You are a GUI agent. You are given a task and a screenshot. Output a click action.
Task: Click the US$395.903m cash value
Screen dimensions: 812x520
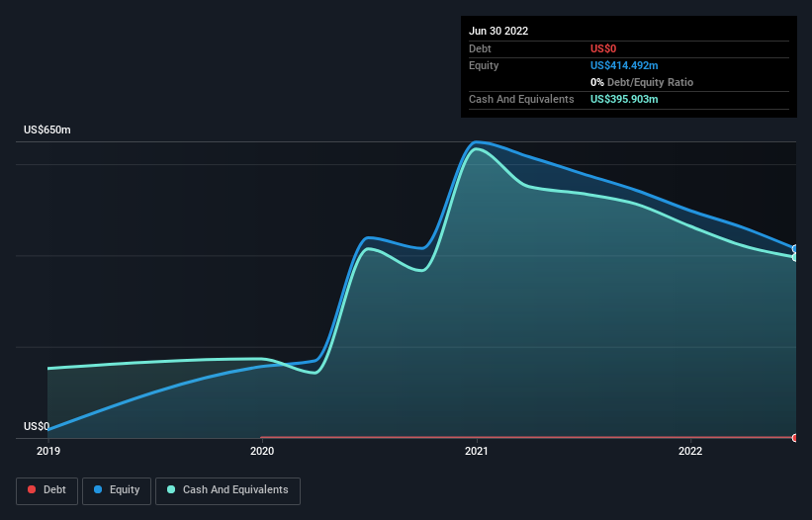(624, 99)
